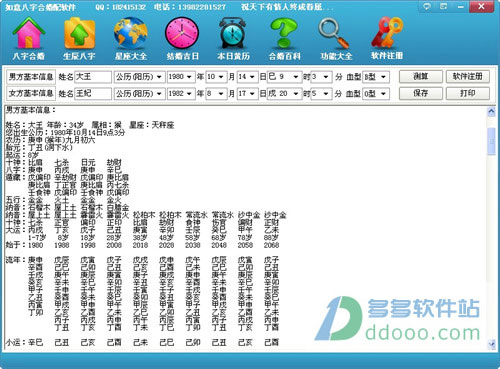This screenshot has width=500, height=369.
Task: Click the skin icon beside minimize button
Action: coord(444,6)
